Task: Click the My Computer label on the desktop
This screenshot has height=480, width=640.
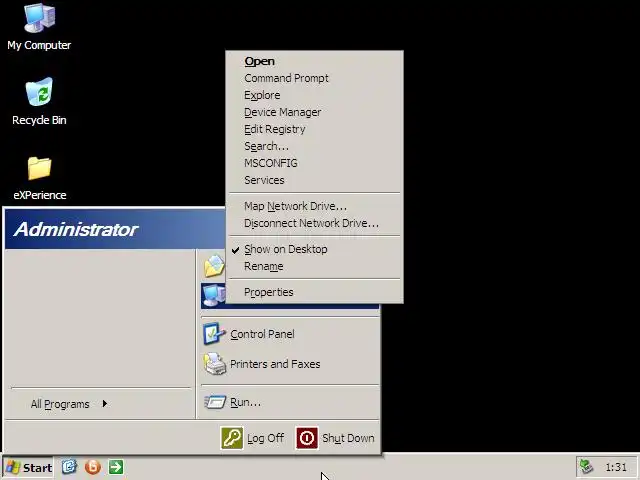Action: pyautogui.click(x=39, y=45)
